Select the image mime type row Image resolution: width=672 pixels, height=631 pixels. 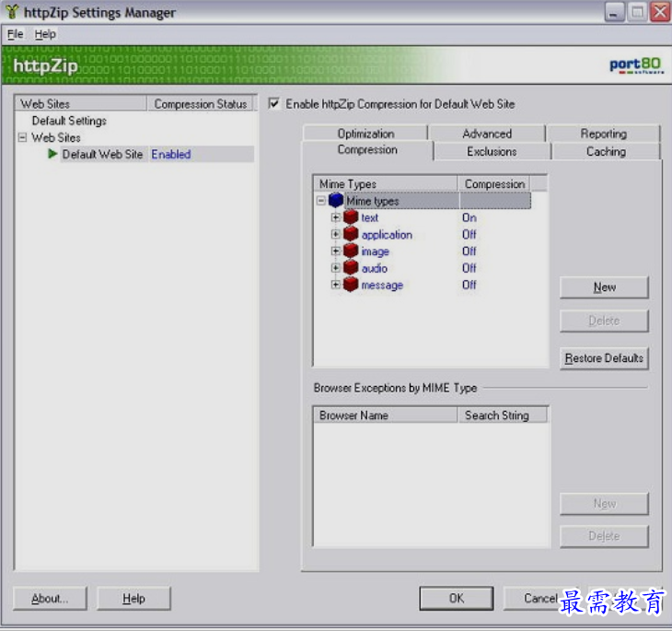[375, 251]
